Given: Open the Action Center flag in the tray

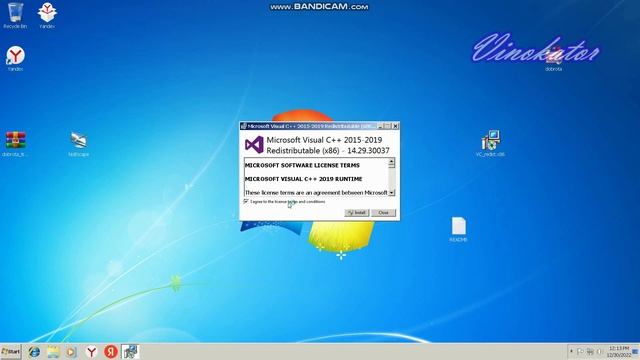Looking at the screenshot, I should tap(580, 351).
